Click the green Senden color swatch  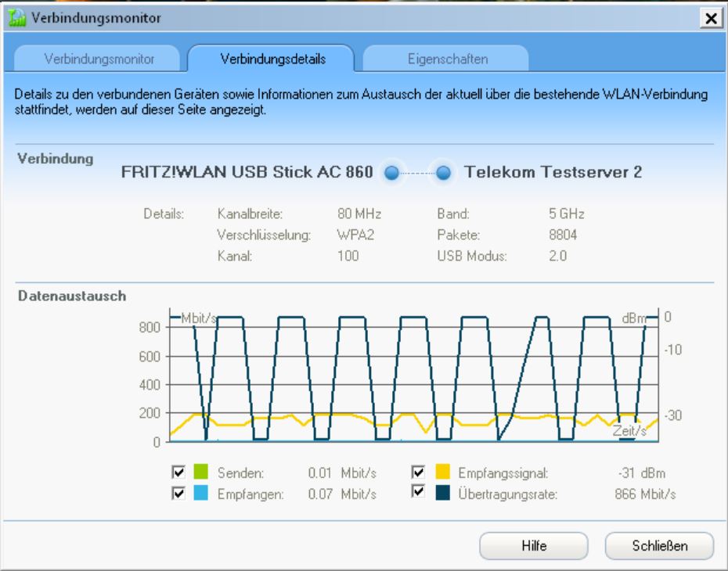point(200,472)
